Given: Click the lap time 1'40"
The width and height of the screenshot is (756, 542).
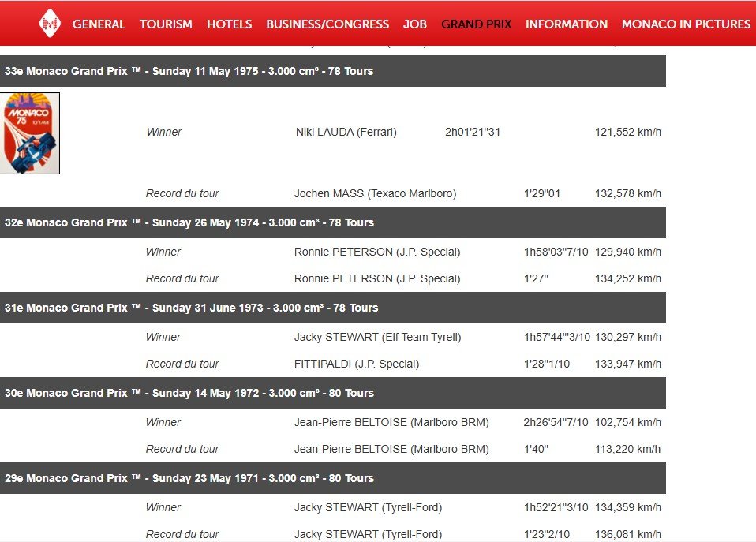Looking at the screenshot, I should (536, 449).
